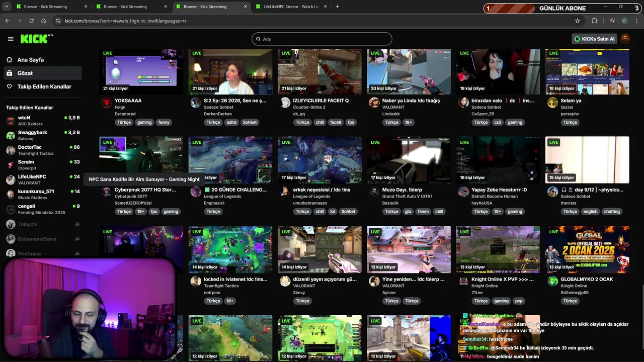Click the Aysme channel name
The width and height of the screenshot is (644, 362).
pyautogui.click(x=389, y=293)
